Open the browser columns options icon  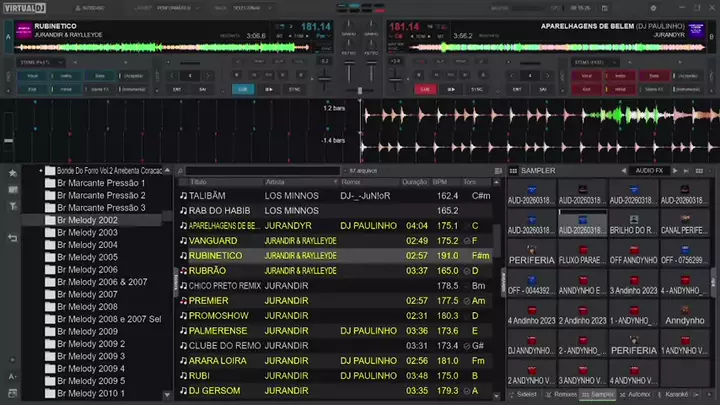click(x=498, y=171)
